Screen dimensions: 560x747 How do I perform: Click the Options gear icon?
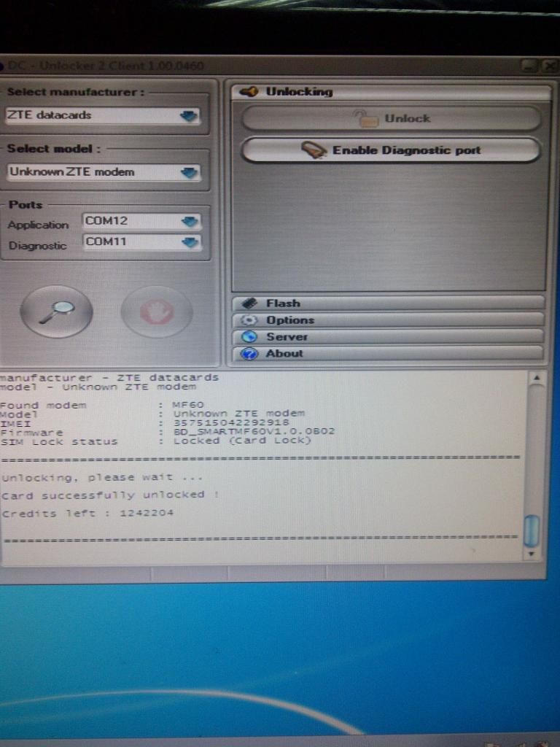point(249,320)
